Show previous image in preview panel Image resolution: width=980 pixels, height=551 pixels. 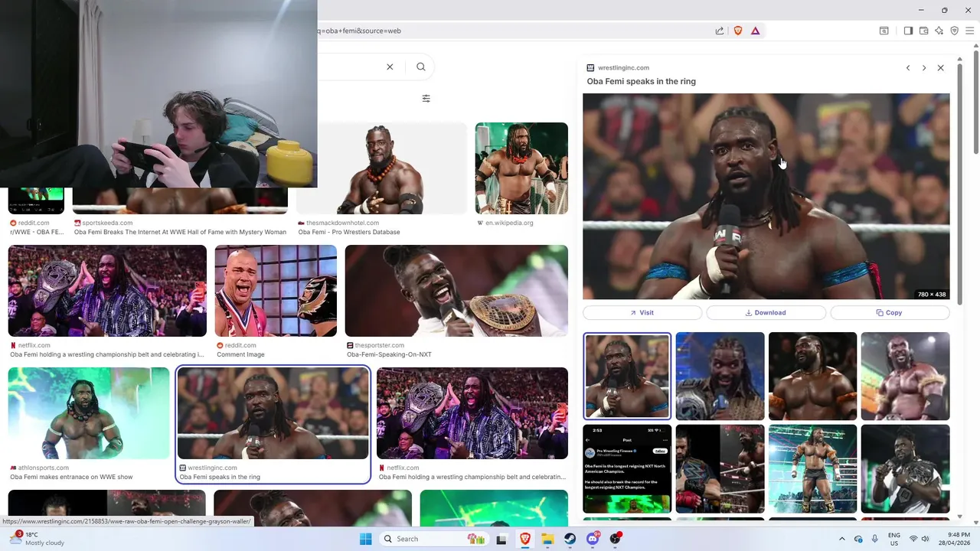pos(908,68)
